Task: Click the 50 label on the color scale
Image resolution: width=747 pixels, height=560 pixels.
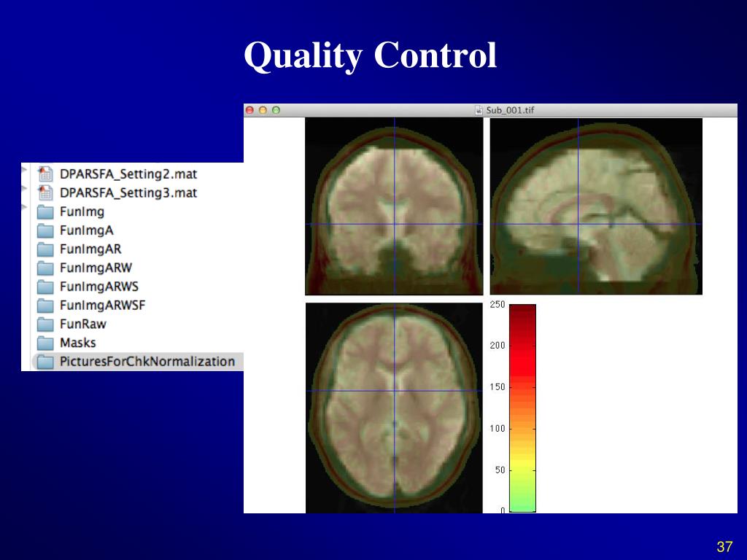Action: 500,470
